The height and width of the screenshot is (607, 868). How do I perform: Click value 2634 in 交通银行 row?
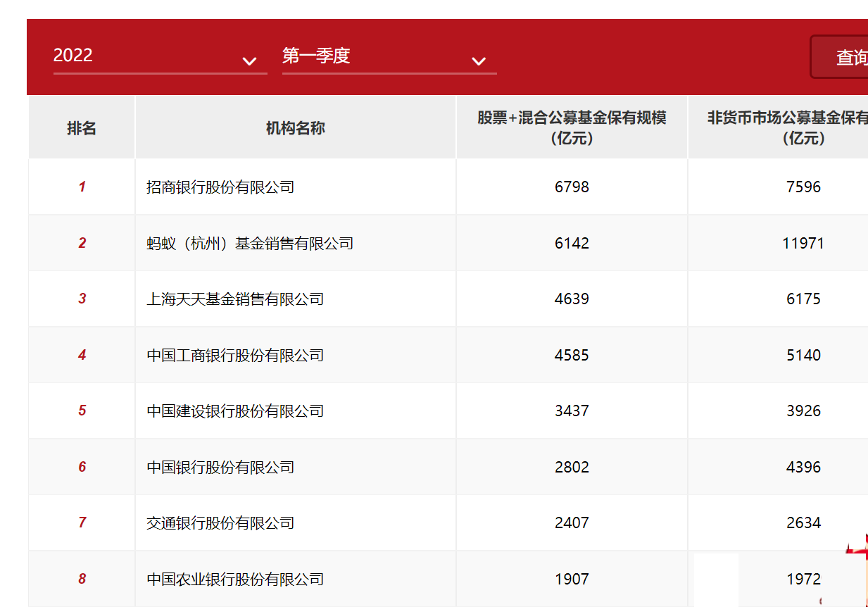804,523
